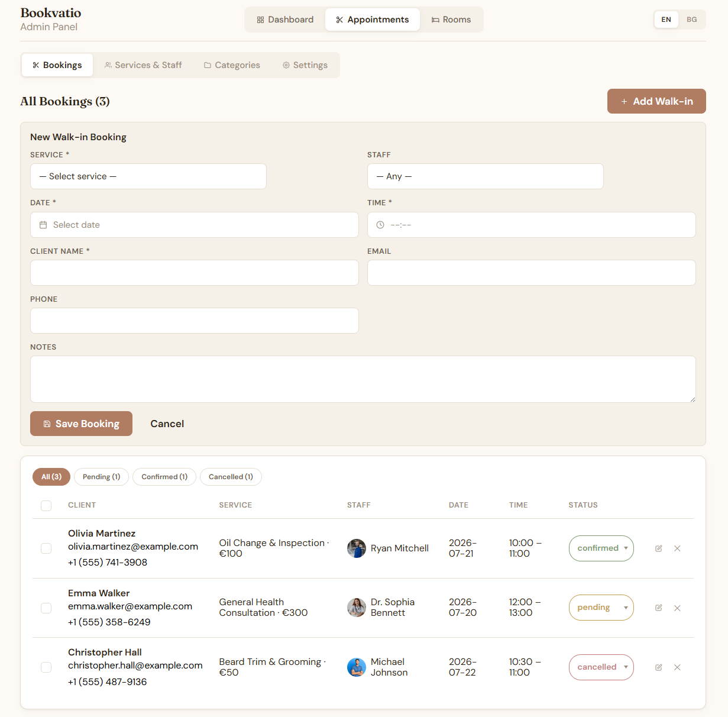Click the edit icon for Emma Walker booking
Viewport: 728px width, 717px height.
pos(658,608)
